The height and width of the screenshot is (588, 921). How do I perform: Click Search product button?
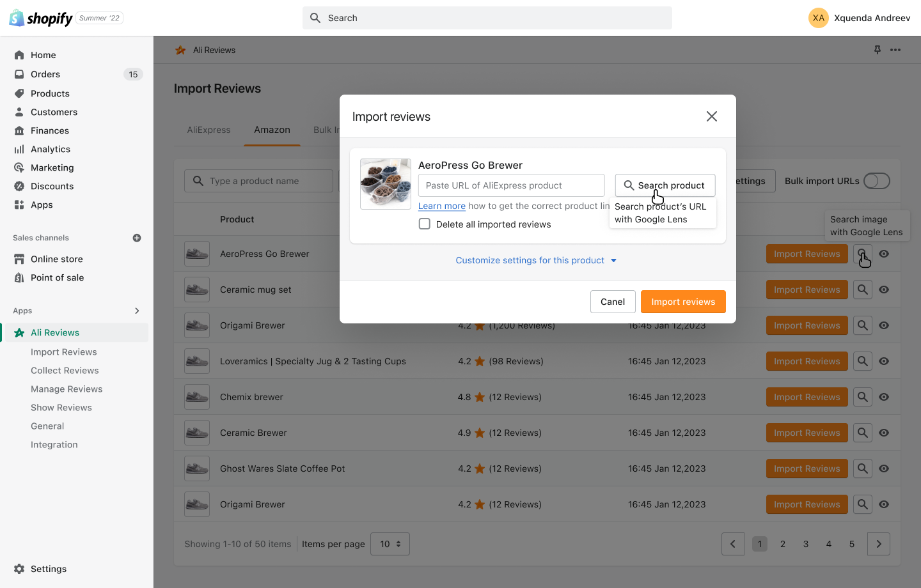click(665, 185)
